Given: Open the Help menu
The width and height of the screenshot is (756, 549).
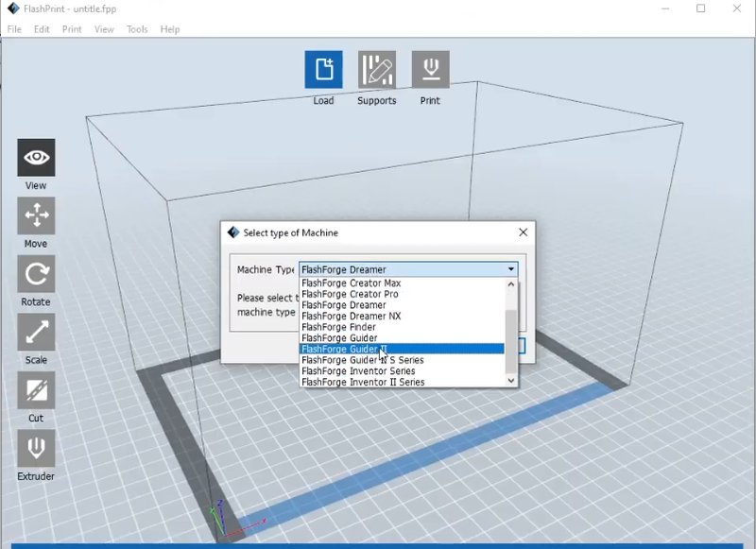Looking at the screenshot, I should [170, 29].
